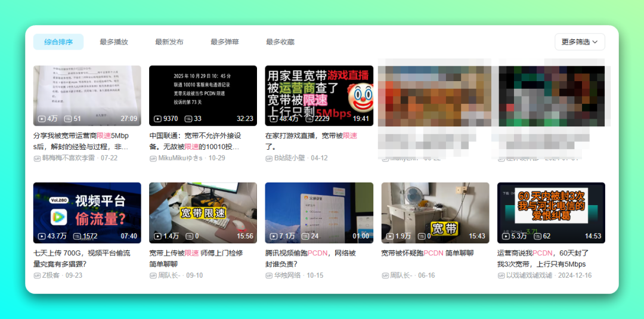Open the black 联通 10010 thumbnail lasting 32:23
This screenshot has width=644, height=319.
[203, 95]
